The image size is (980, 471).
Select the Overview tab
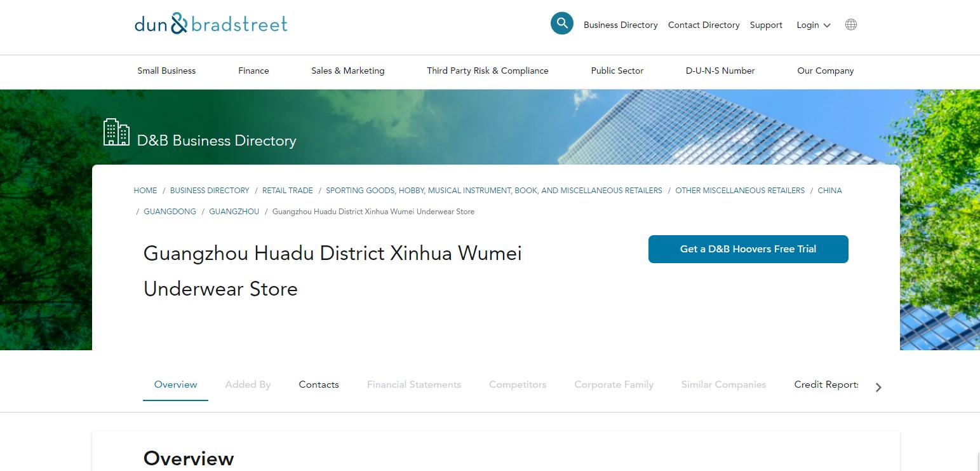coord(175,385)
